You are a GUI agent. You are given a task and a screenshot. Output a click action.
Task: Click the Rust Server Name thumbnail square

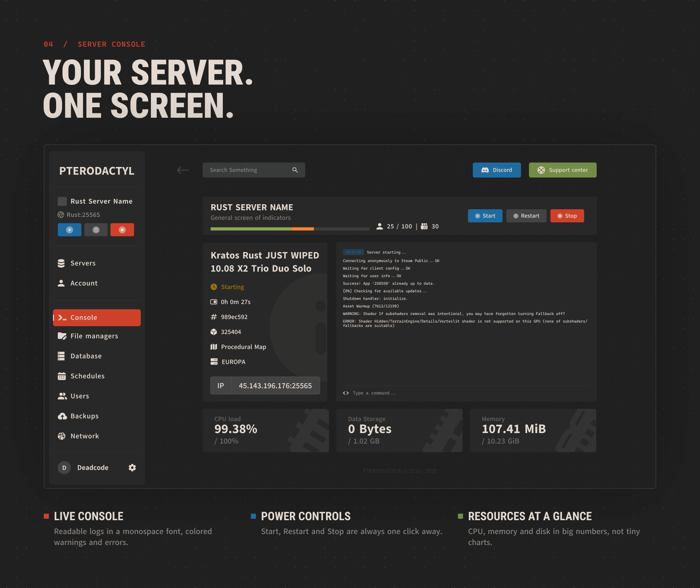[62, 201]
